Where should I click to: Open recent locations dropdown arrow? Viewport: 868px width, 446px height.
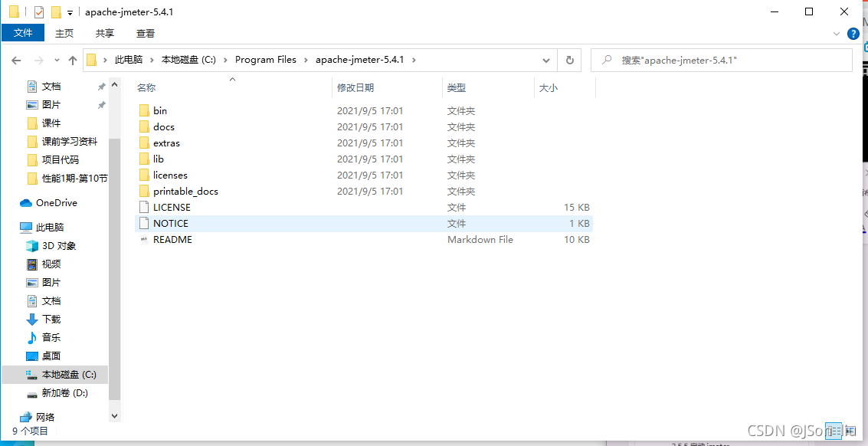[57, 60]
